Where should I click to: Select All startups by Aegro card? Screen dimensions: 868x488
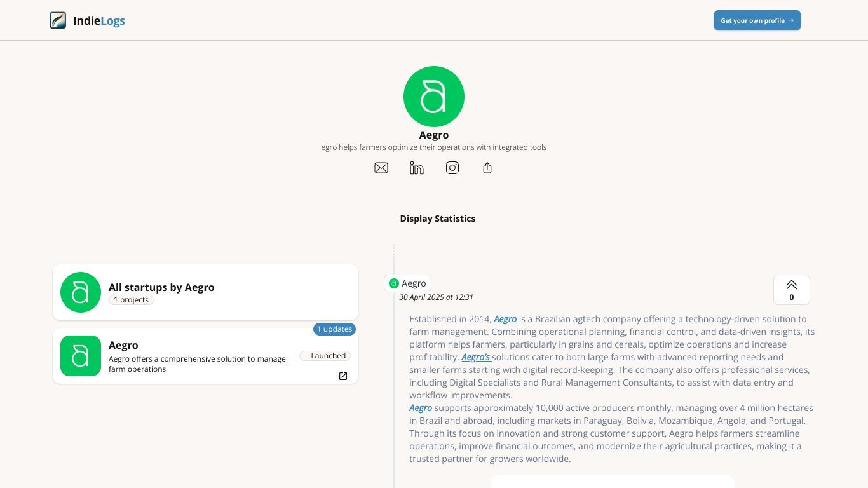pyautogui.click(x=205, y=292)
